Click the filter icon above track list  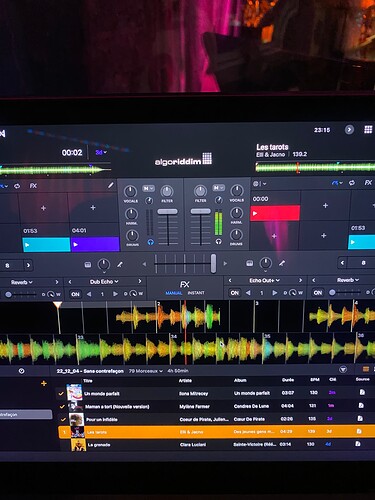(343, 369)
